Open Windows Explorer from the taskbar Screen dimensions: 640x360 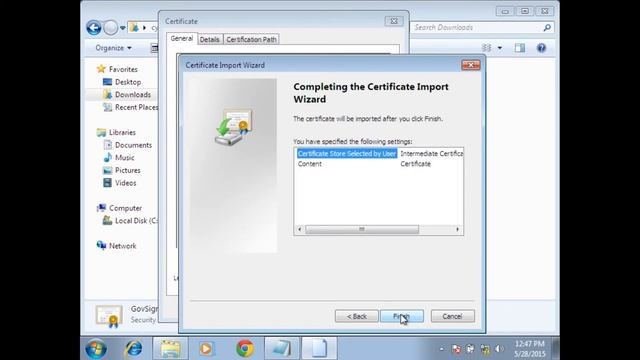[x=170, y=349]
